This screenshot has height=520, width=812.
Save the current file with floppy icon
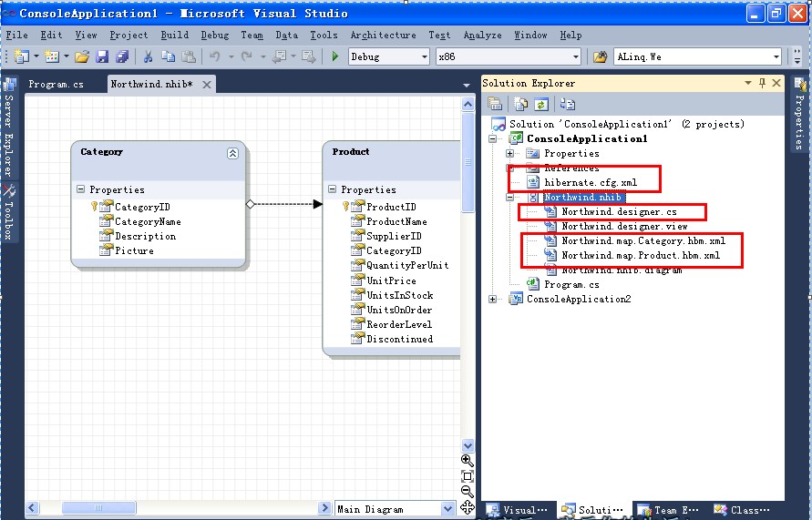[103, 56]
